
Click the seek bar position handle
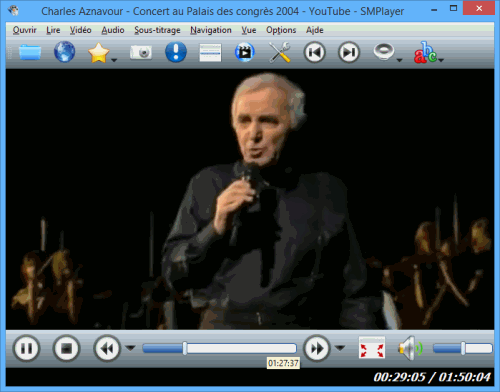click(185, 348)
